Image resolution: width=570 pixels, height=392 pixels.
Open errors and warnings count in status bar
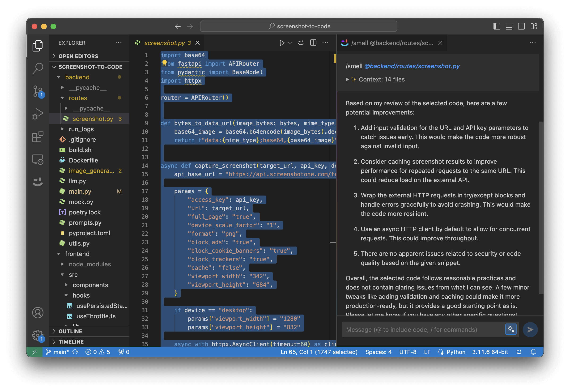pyautogui.click(x=98, y=352)
